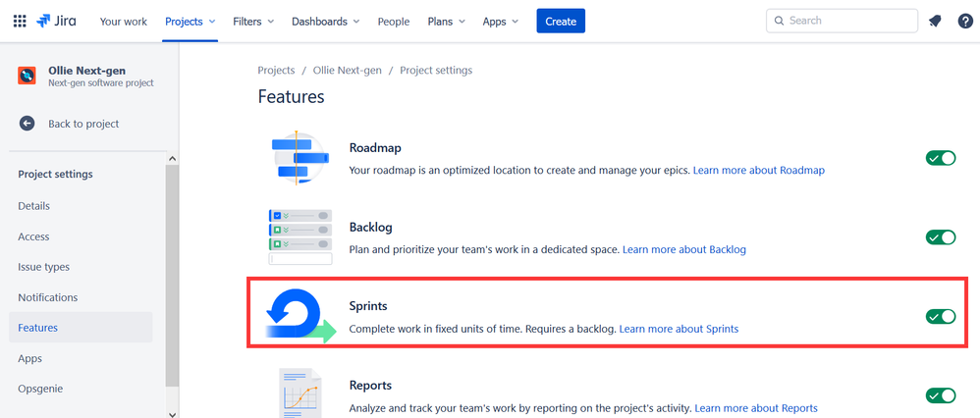Viewport: 980px width, 418px height.
Task: Click the Ollie Next-gen project name
Action: [86, 72]
